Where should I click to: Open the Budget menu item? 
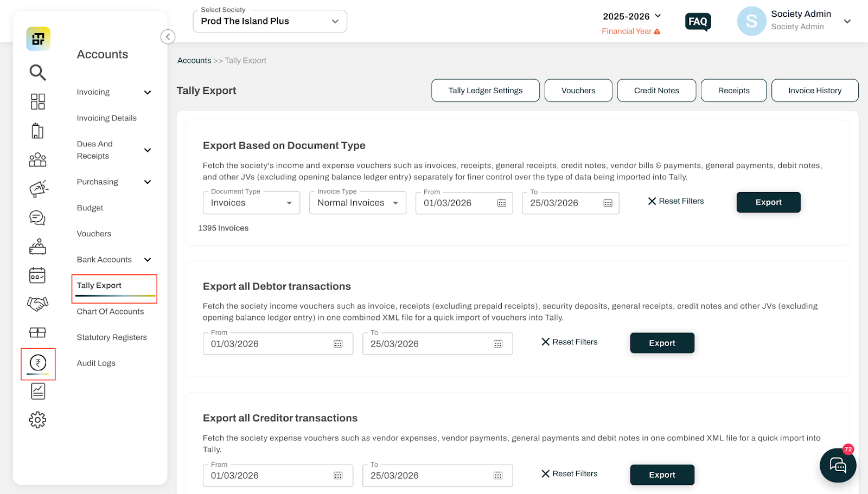(90, 208)
